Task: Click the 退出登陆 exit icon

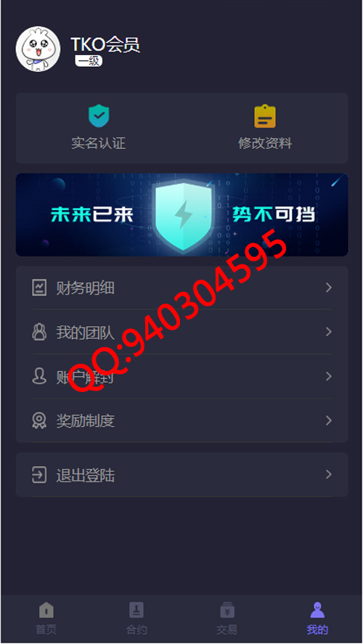Action: coord(39,475)
